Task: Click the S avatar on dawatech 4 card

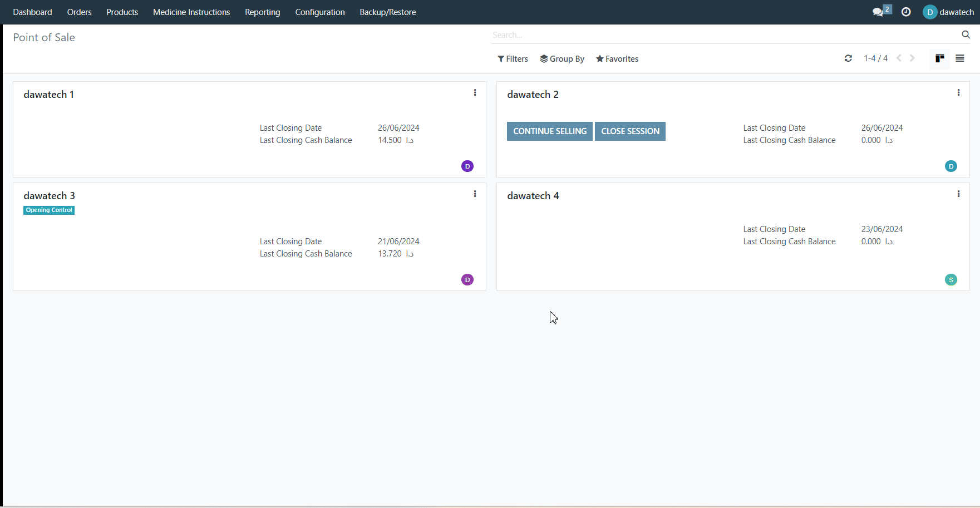Action: click(x=951, y=279)
